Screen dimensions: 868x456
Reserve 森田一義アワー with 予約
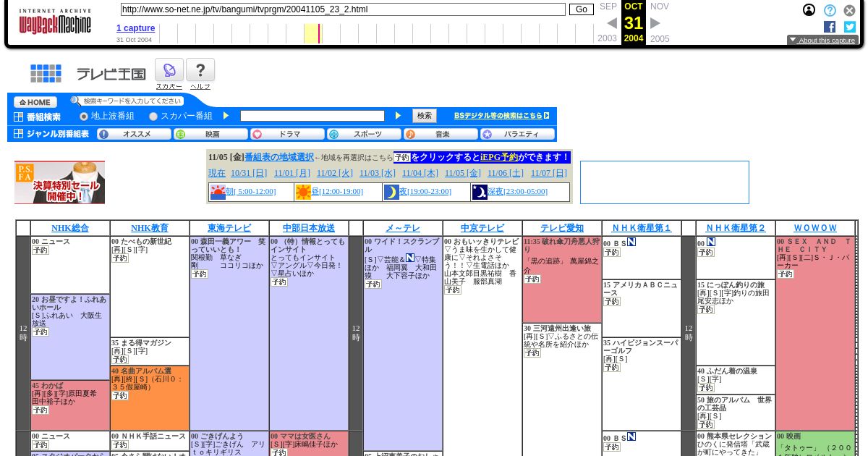click(x=199, y=274)
